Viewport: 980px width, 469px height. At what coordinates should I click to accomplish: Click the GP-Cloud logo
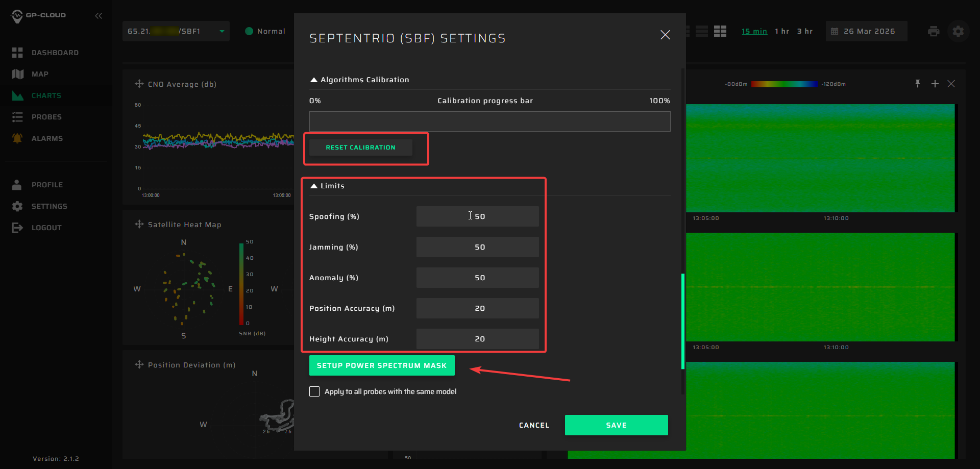click(38, 16)
